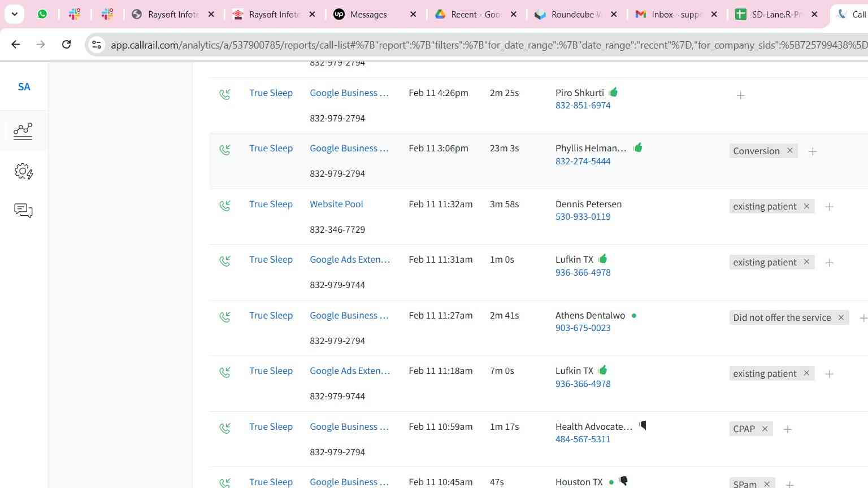Viewport: 868px width, 488px height.
Task: Reload the CallRail page
Action: pyautogui.click(x=66, y=44)
